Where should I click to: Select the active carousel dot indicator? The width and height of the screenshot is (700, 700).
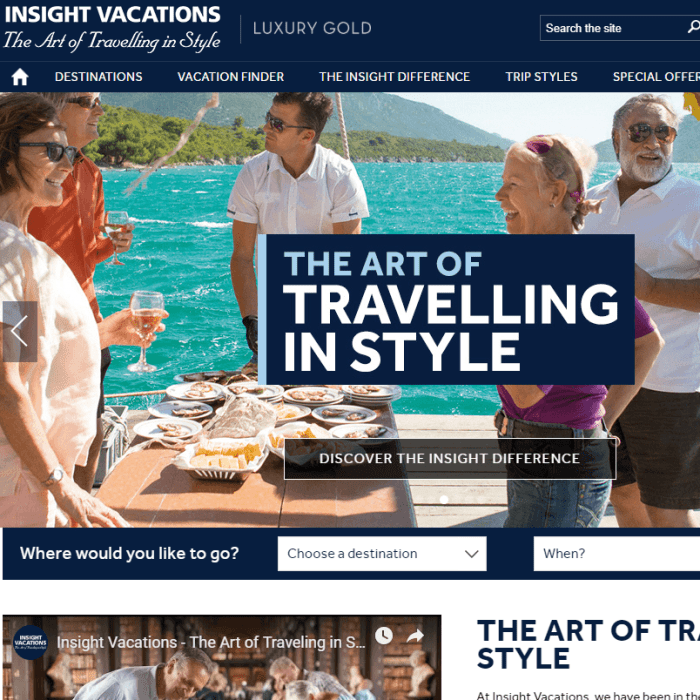click(444, 500)
